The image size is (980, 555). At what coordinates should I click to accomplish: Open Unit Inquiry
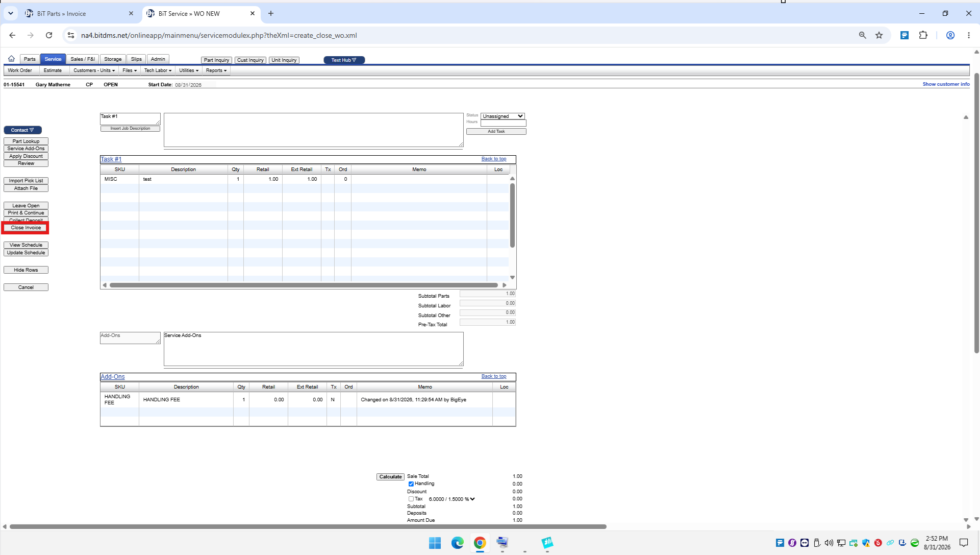click(x=284, y=60)
